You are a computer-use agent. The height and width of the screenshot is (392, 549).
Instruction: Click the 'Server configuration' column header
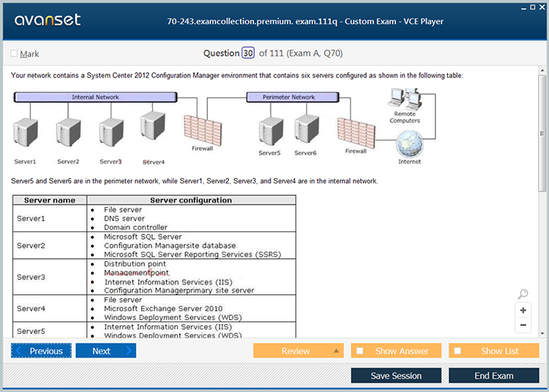coord(191,200)
